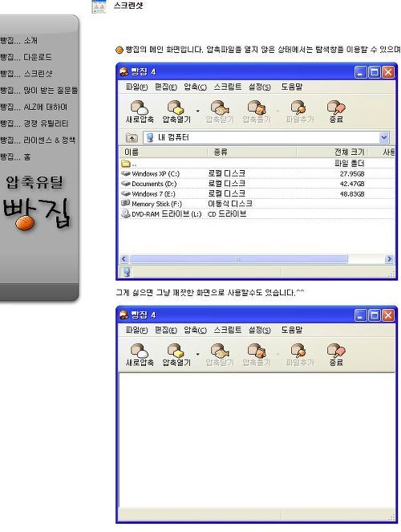Viewport: 401px width, 532px height.
Task: Open the 빵집... 라이센스 & 정책 link
Action: 38,140
